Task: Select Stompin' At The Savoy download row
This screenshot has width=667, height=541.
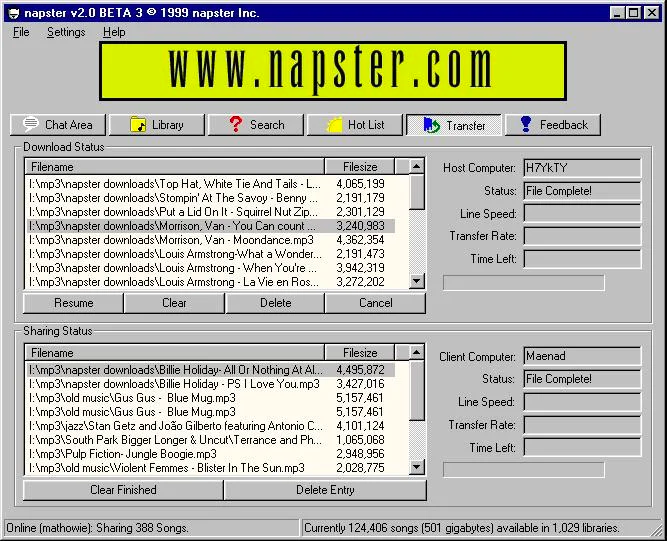Action: click(x=211, y=198)
